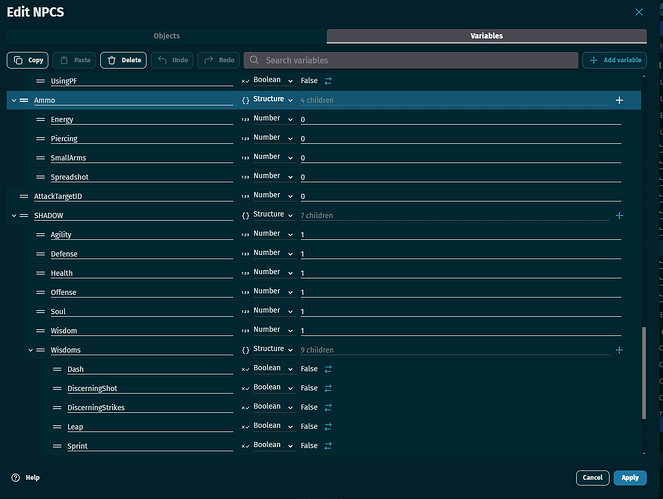
Task: Grab the drag handle of the Piercing row
Action: point(40,138)
